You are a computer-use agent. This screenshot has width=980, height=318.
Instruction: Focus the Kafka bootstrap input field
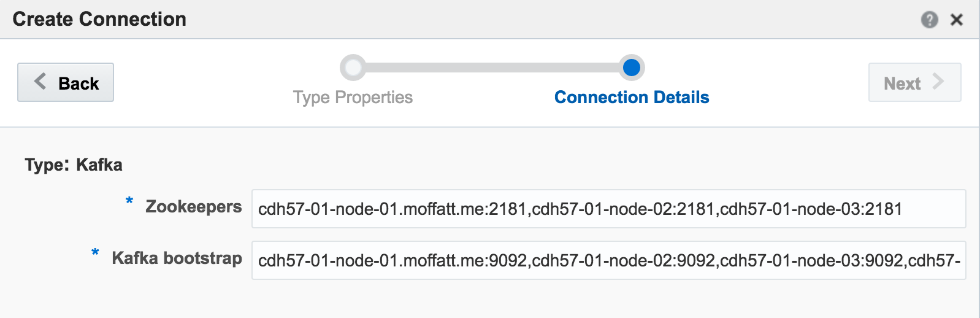click(608, 260)
